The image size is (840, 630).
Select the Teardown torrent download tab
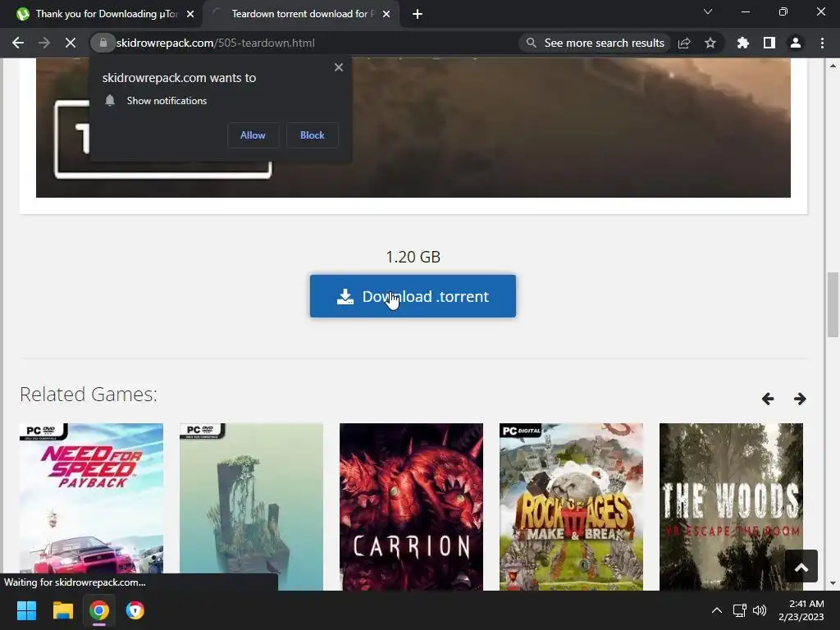tap(303, 14)
